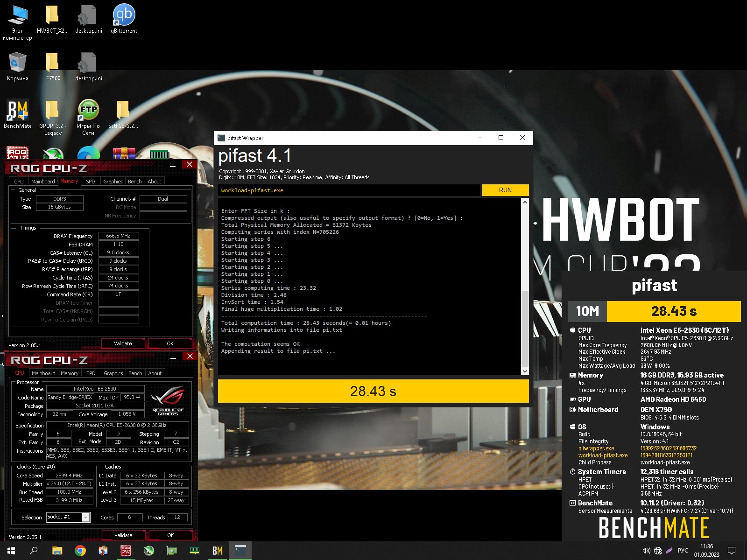
Task: Click AMD Radeon HD 6450 GPU entry
Action: pyautogui.click(x=673, y=399)
